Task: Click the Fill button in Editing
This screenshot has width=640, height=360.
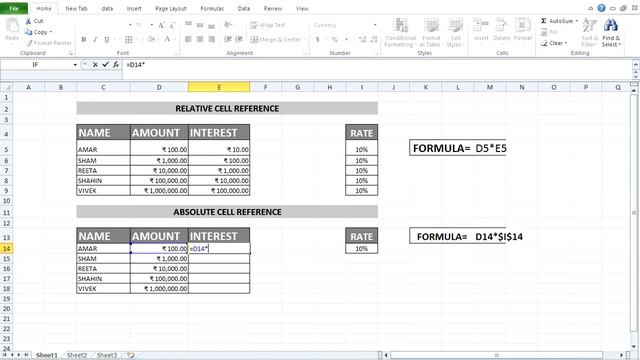Action: (x=550, y=32)
